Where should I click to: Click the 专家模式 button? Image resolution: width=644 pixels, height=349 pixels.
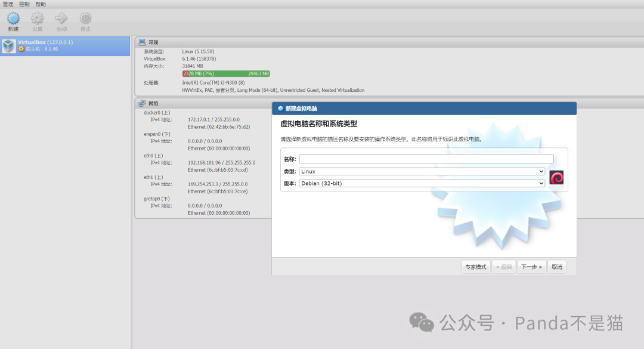click(476, 267)
